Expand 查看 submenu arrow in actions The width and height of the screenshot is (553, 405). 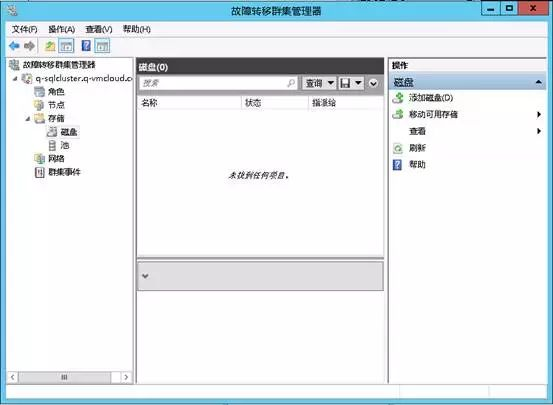[x=539, y=131]
